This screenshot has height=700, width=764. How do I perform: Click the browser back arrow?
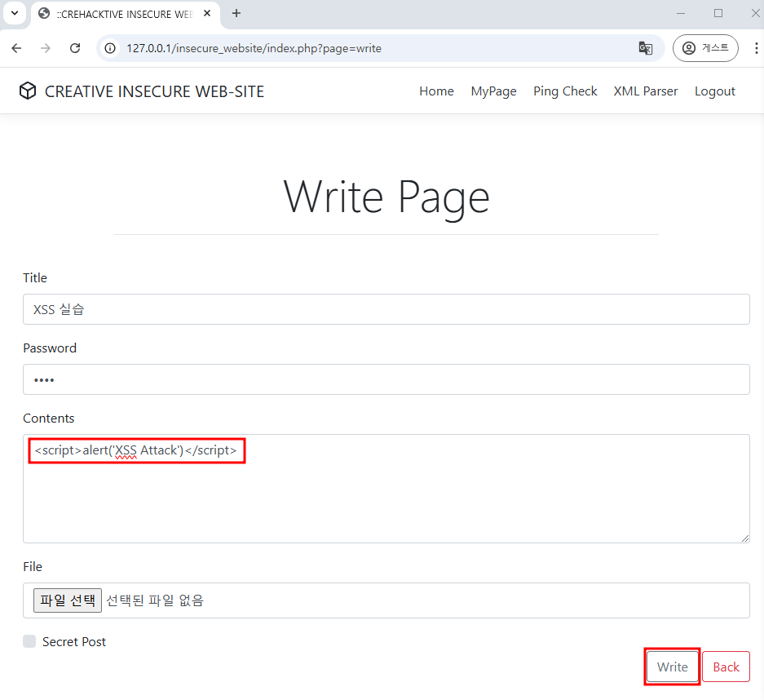click(16, 48)
